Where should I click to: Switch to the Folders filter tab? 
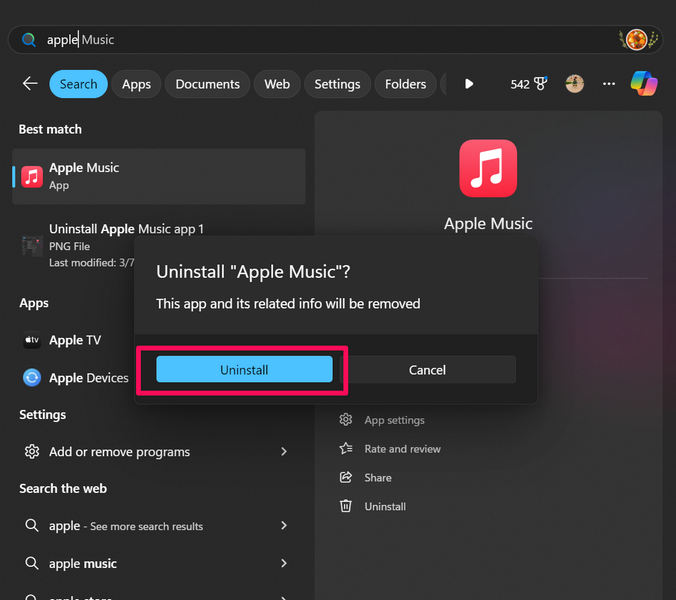(x=405, y=84)
